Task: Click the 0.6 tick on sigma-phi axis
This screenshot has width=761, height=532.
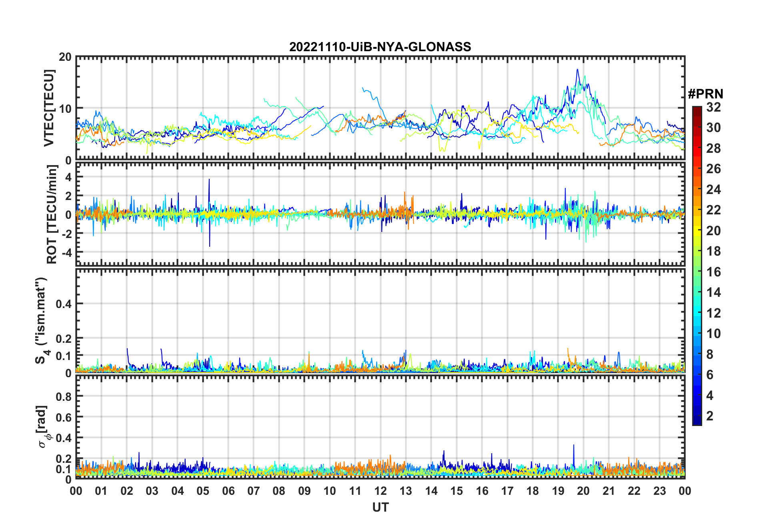Action: click(x=64, y=418)
